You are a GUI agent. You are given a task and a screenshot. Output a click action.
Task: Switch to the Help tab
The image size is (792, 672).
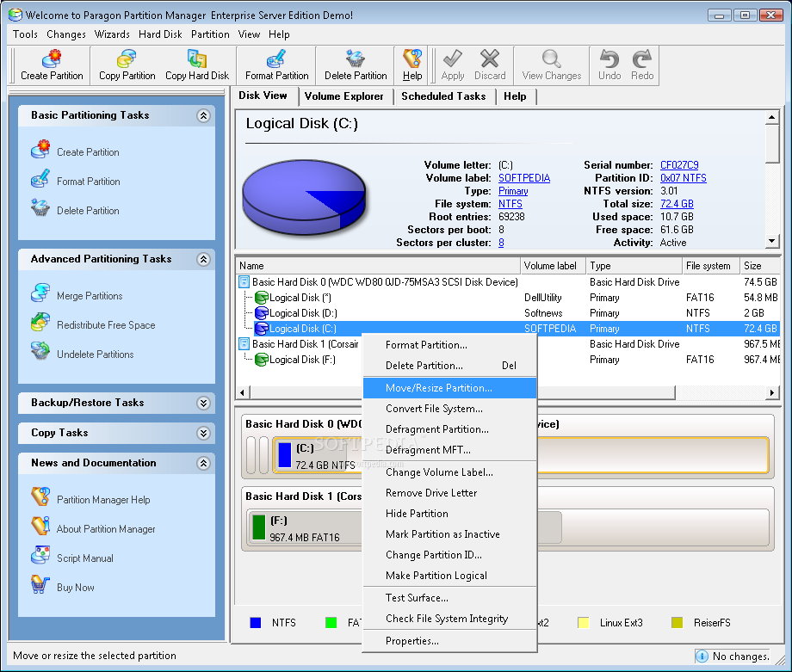pyautogui.click(x=515, y=96)
